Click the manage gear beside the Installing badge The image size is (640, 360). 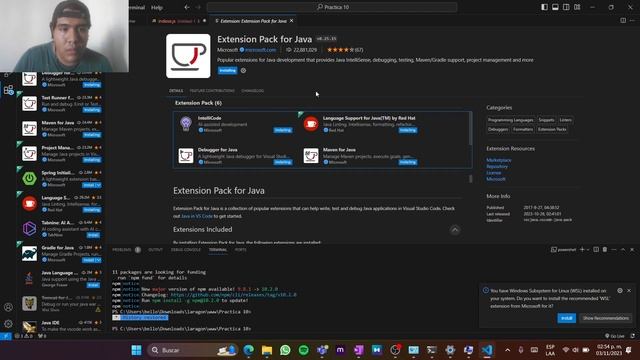tap(243, 71)
